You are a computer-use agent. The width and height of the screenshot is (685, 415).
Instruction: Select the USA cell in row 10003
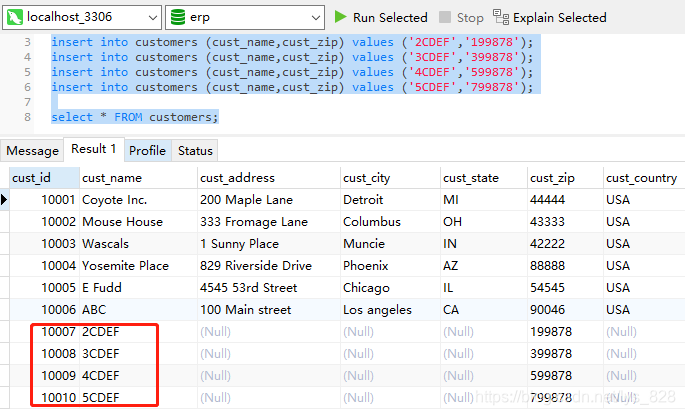643,244
